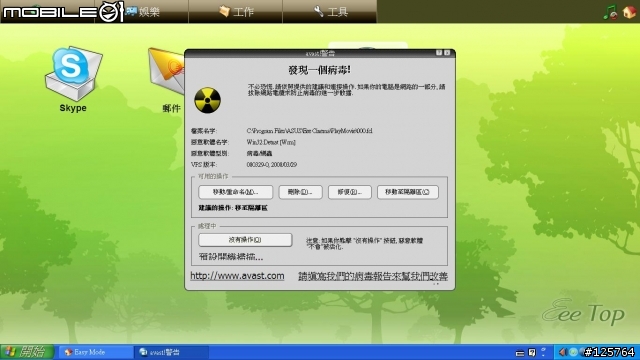The image size is (640, 360).
Task: Click the 修復(R)... repair button
Action: coord(350,192)
